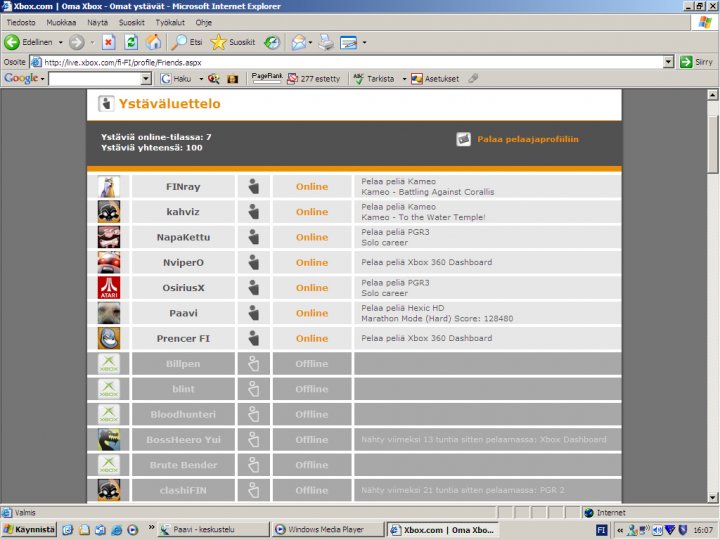Click the Edit page icon in toolbar

point(349,43)
